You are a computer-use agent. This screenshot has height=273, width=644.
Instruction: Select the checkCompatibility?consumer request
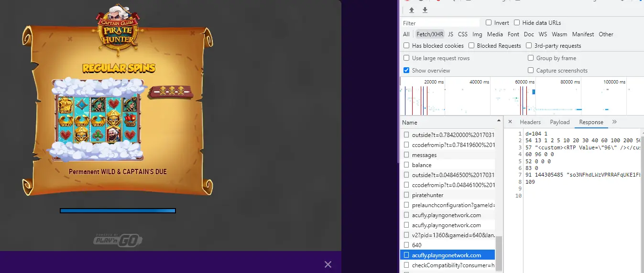coord(448,265)
